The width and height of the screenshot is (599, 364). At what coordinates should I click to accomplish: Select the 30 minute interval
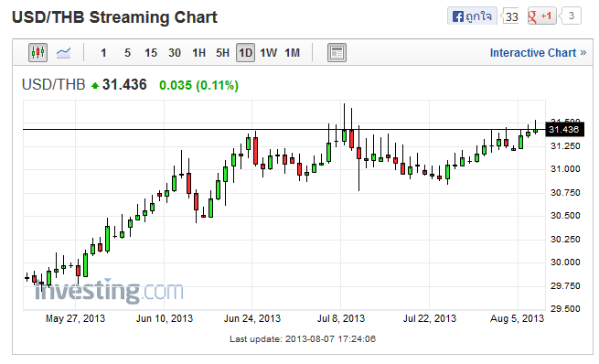175,53
